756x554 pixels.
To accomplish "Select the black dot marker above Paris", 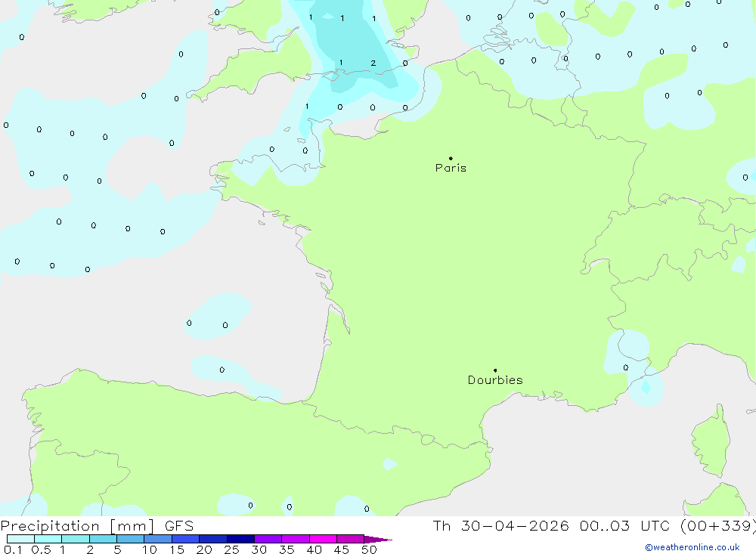I will pos(451,158).
